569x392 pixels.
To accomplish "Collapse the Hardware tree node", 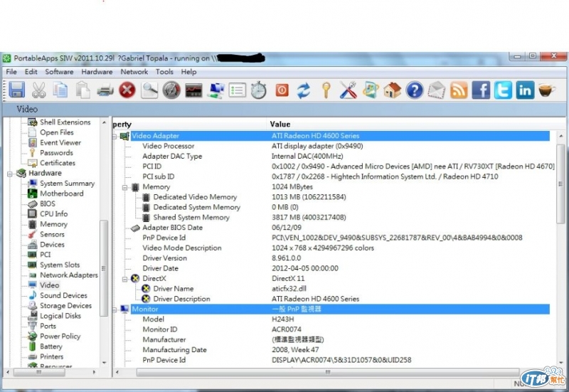I will (10, 174).
